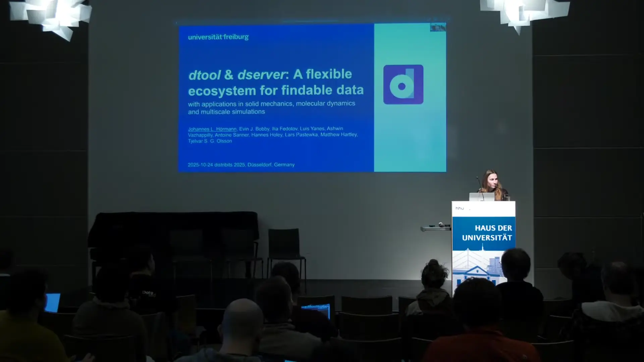Click the dtool 'd' logo on the slide
644x362 pixels.
(403, 84)
